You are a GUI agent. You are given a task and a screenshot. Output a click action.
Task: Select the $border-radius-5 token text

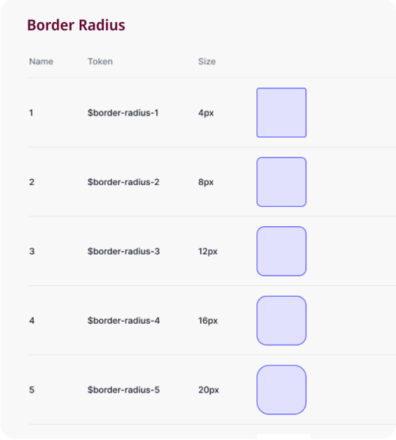124,390
